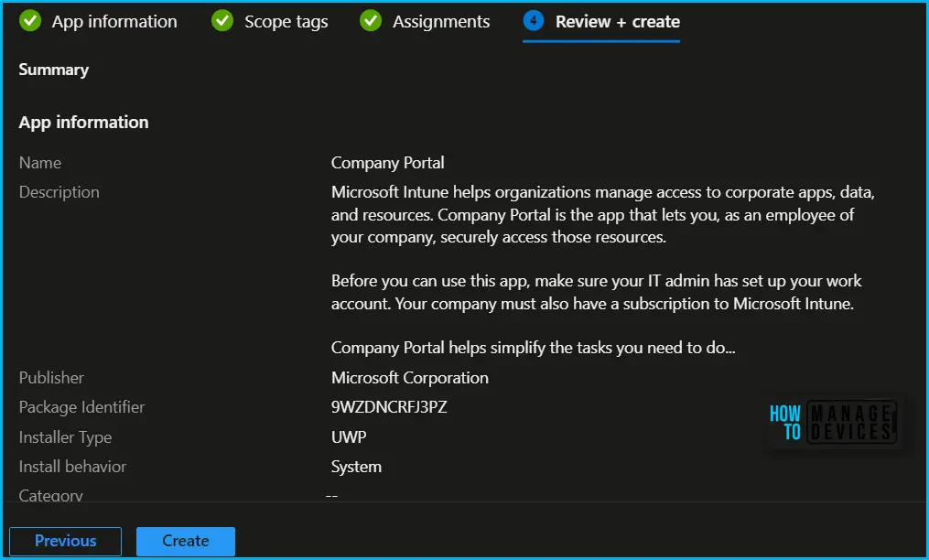Select the Microsoft Corporation publisher value
929x560 pixels.
pos(409,378)
